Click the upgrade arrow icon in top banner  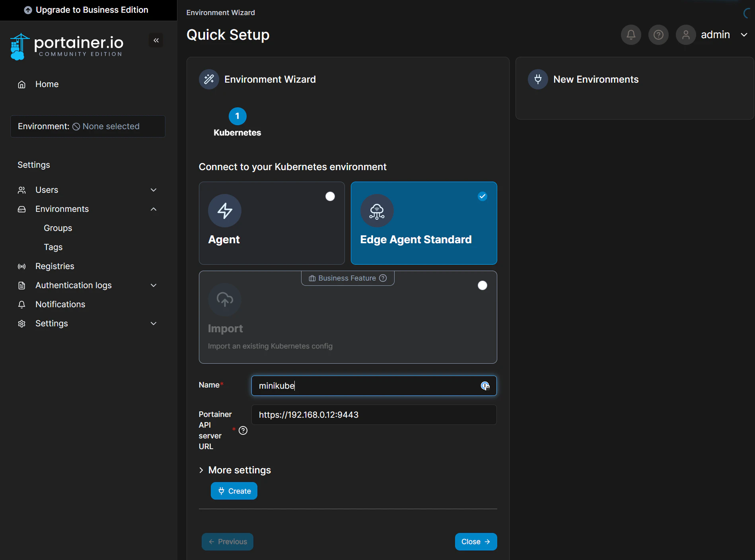click(28, 10)
